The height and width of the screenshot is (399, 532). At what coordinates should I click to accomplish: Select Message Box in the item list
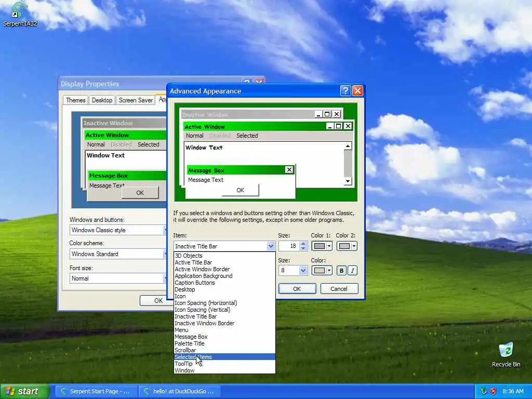click(x=224, y=337)
